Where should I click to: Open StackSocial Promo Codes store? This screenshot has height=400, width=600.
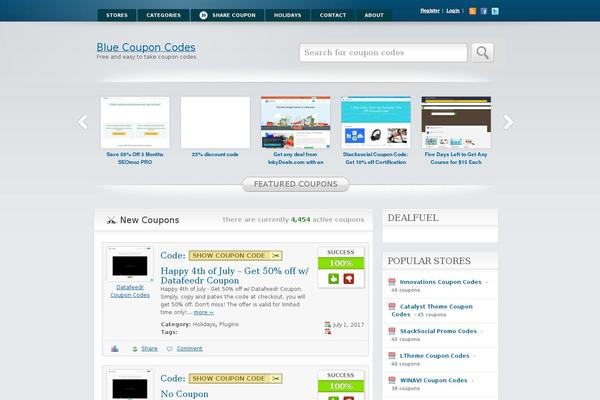(438, 331)
